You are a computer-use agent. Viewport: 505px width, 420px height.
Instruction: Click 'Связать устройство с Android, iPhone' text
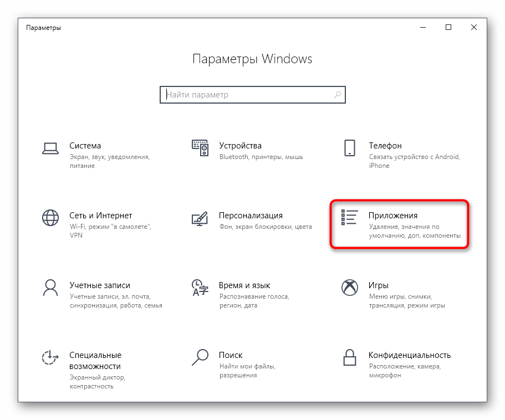(415, 161)
